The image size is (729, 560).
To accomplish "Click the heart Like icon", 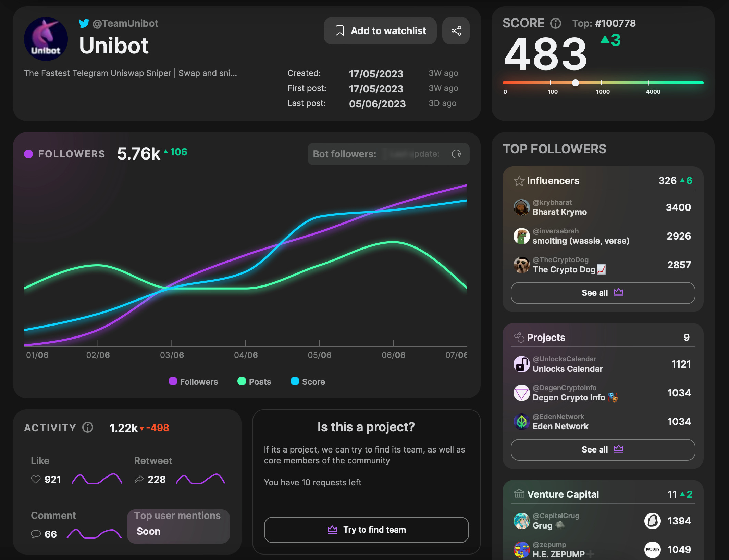I will [36, 479].
